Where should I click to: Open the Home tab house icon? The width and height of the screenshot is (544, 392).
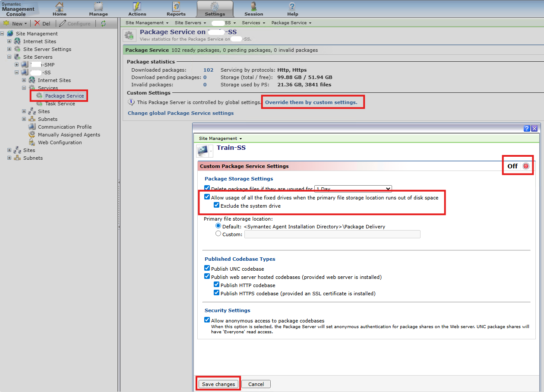click(60, 6)
